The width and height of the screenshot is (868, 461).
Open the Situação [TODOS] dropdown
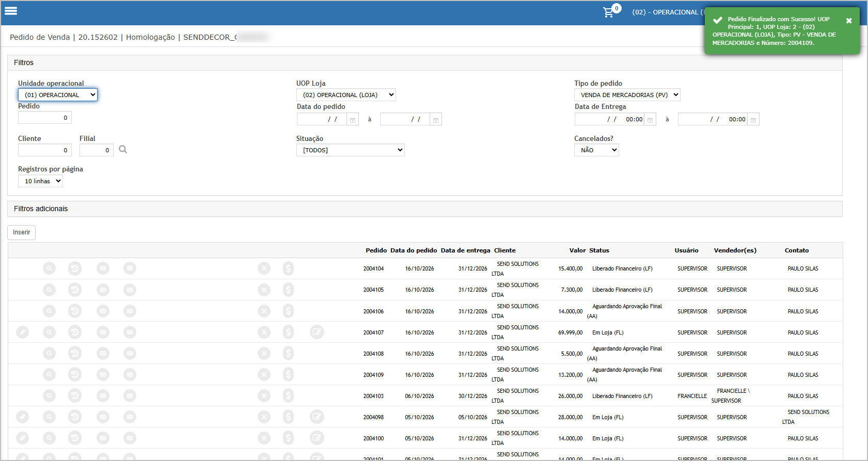[x=351, y=150]
